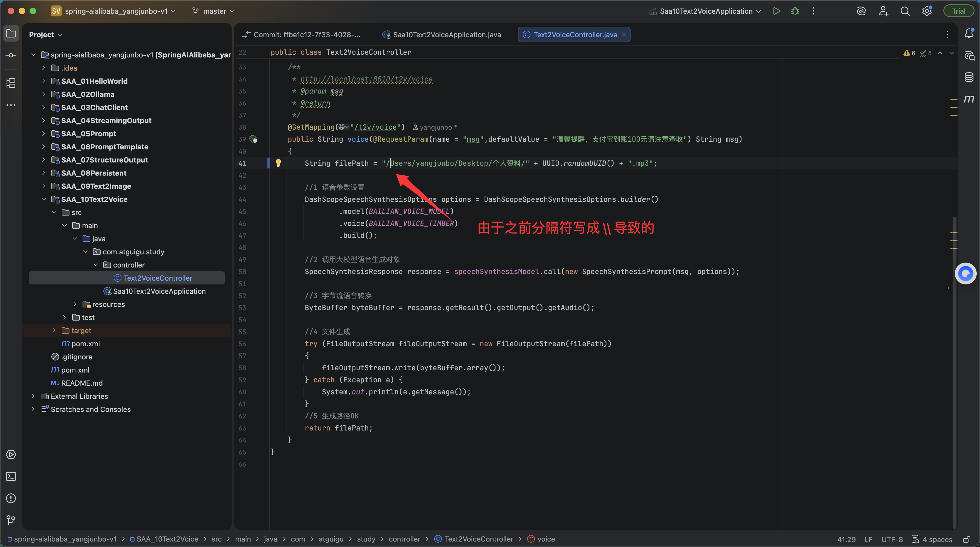Collapse the SAA_10Text2Voice module
This screenshot has width=980, height=547.
coord(43,199)
